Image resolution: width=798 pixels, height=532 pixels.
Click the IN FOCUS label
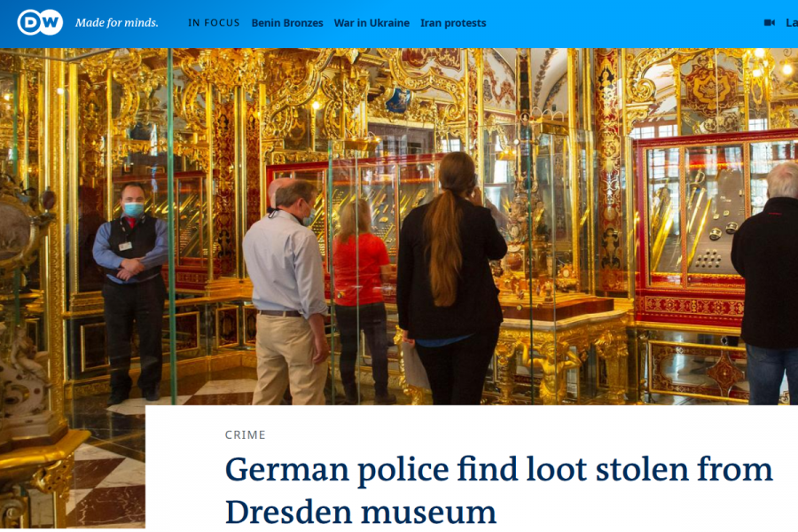click(214, 23)
